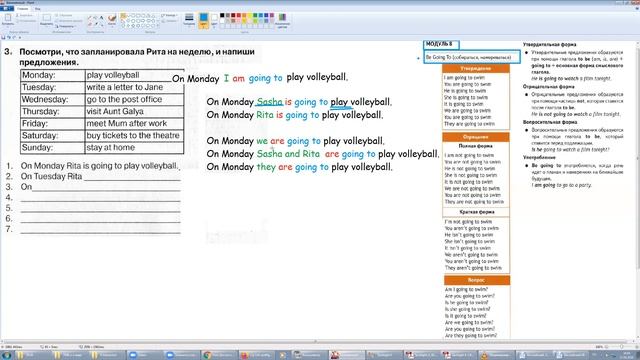
Task: Select Color 2 (Цвет 2) box
Action: 214,20
